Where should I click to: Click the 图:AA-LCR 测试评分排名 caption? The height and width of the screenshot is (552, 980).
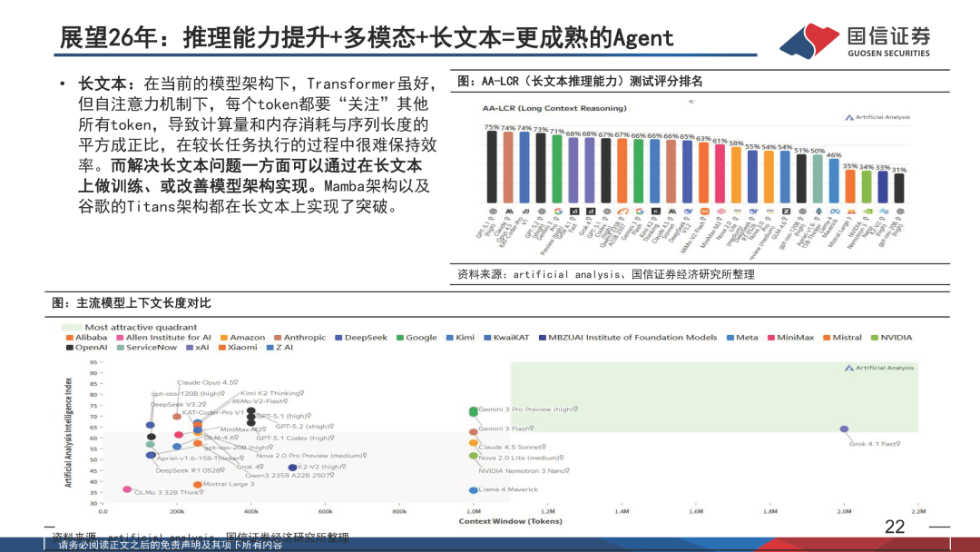(x=581, y=82)
